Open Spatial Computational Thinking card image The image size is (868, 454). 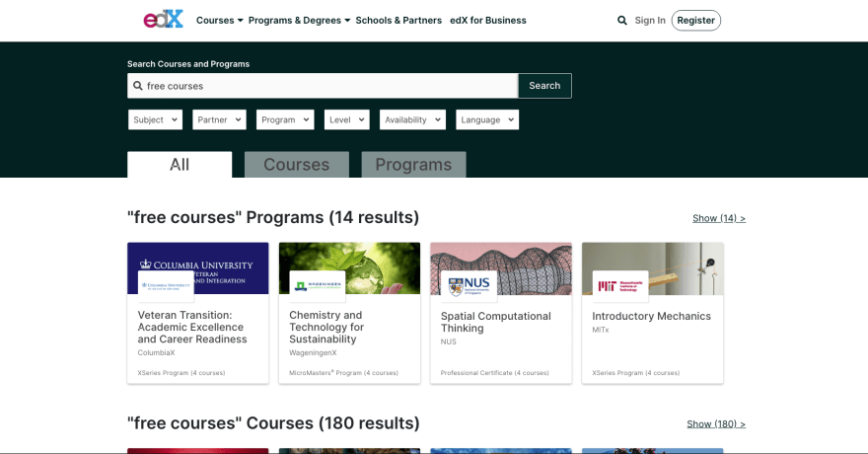pyautogui.click(x=501, y=268)
